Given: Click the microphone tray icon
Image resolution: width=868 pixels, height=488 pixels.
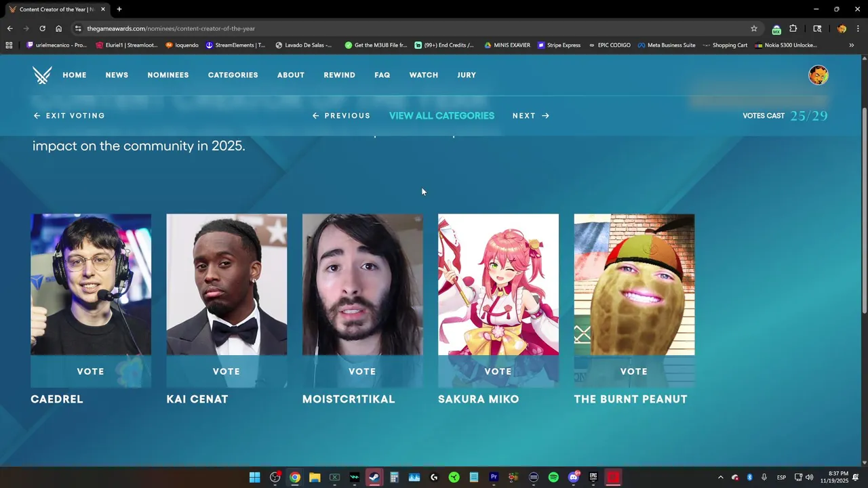Looking at the screenshot, I should pos(764,477).
